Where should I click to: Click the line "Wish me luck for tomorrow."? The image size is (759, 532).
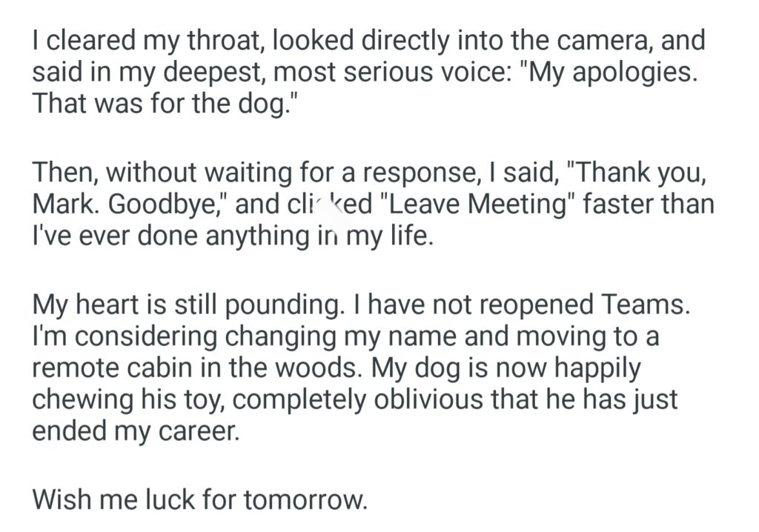(199, 500)
